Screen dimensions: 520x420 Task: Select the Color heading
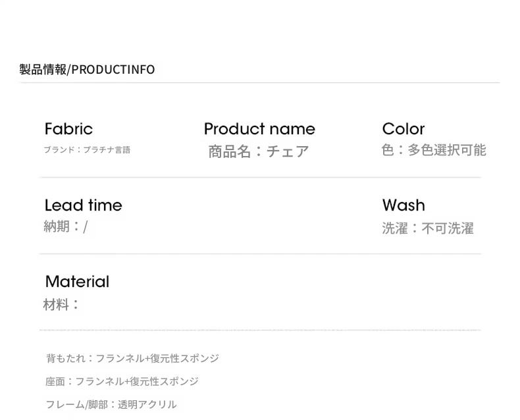click(x=403, y=129)
